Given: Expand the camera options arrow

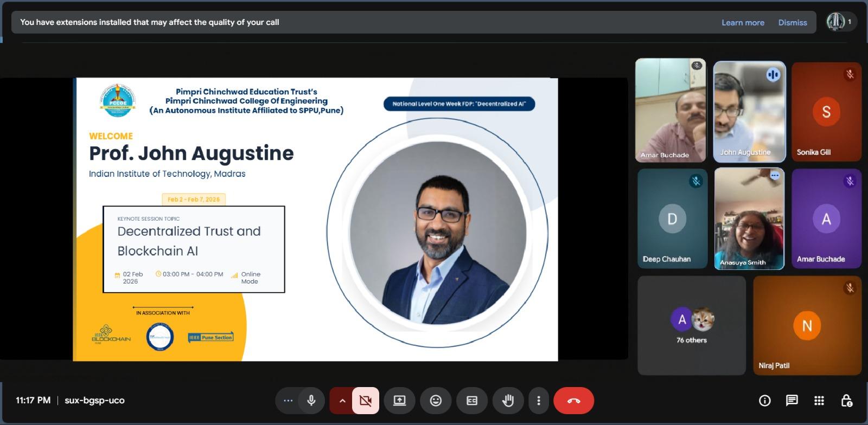Looking at the screenshot, I should pyautogui.click(x=342, y=401).
